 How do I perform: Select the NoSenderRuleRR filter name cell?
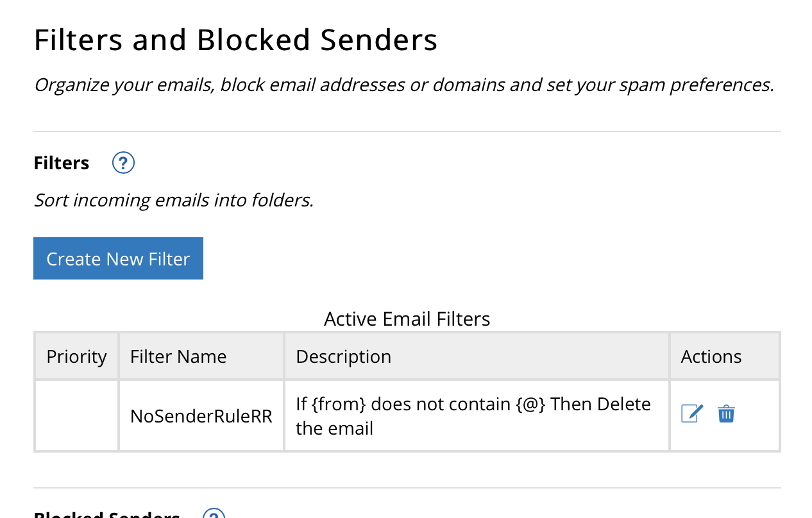coord(201,416)
